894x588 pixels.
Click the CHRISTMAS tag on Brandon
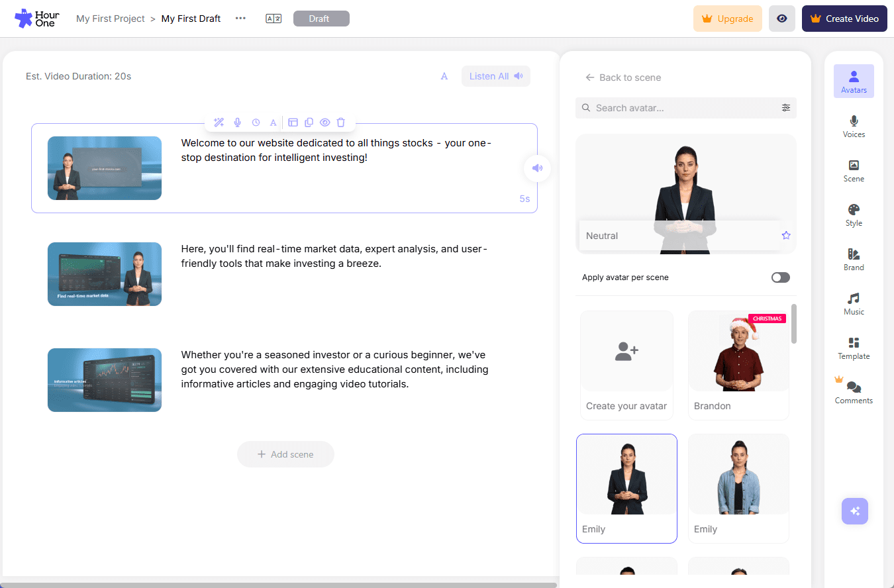click(767, 318)
